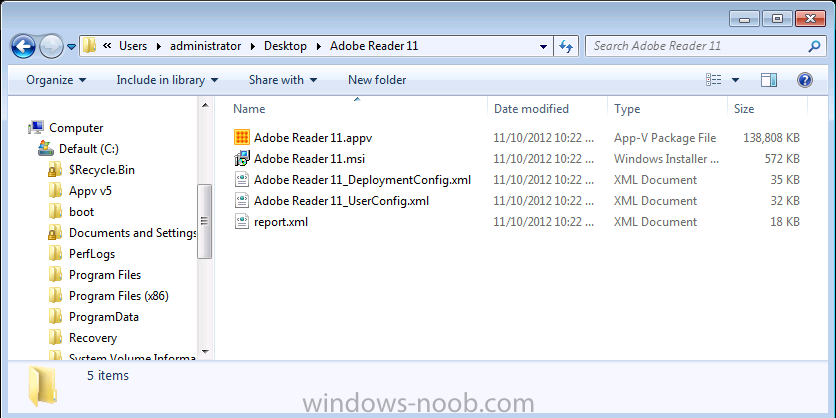Click the Default (C:) drive icon
Viewport: 836px width, 418px height.
pos(46,149)
